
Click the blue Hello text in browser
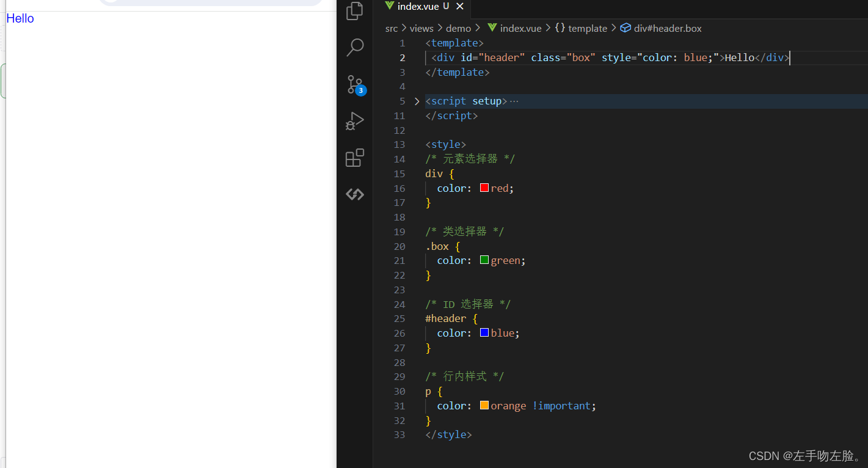tap(20, 18)
